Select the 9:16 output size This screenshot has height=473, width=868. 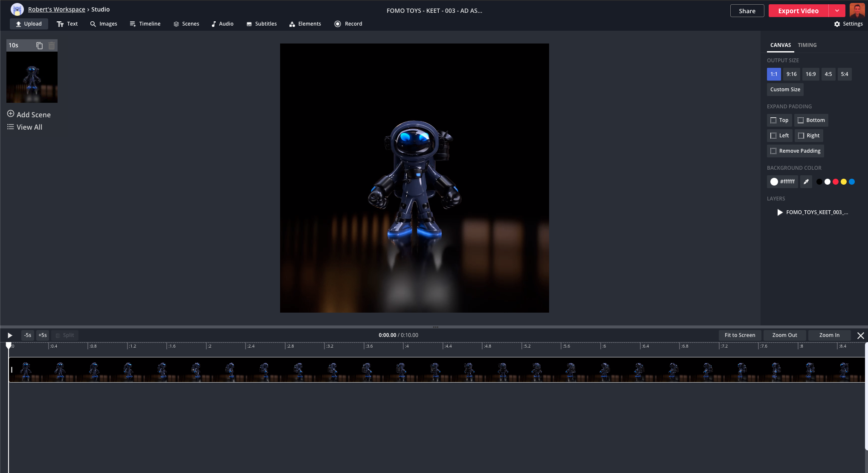(x=791, y=74)
